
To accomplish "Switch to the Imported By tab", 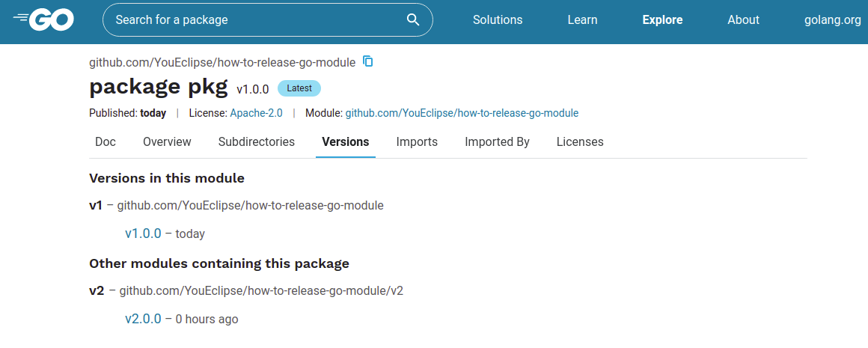I will click(497, 141).
